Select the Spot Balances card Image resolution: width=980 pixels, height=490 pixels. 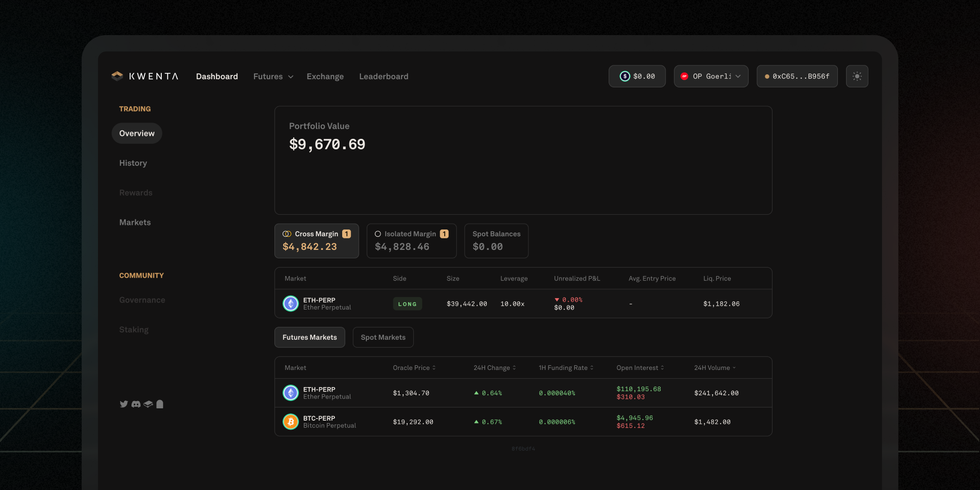[x=496, y=241]
